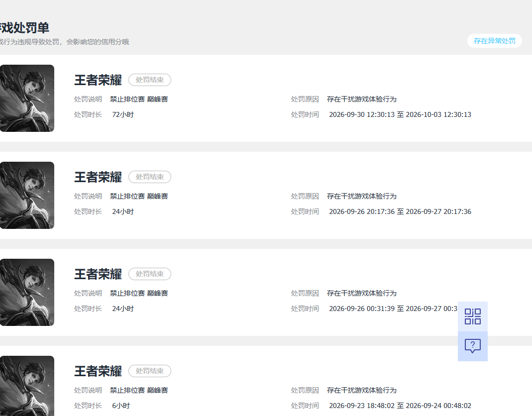Click 存在干扰游戏体验行为 in the 00:31:39 record
Viewport: 532px width, 416px height.
tap(362, 293)
